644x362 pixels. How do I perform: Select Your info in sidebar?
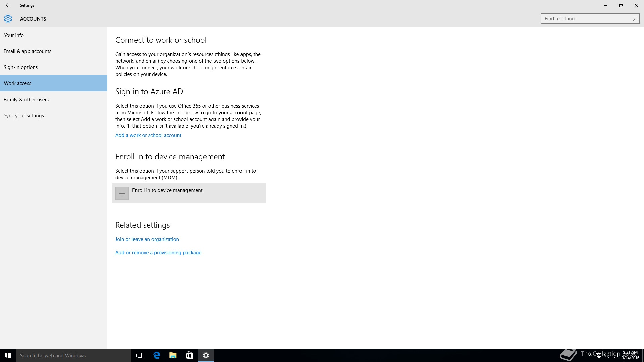tap(14, 35)
